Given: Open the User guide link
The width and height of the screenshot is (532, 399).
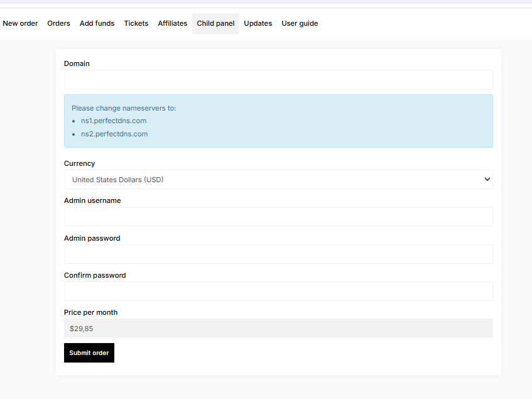Looking at the screenshot, I should (x=300, y=23).
